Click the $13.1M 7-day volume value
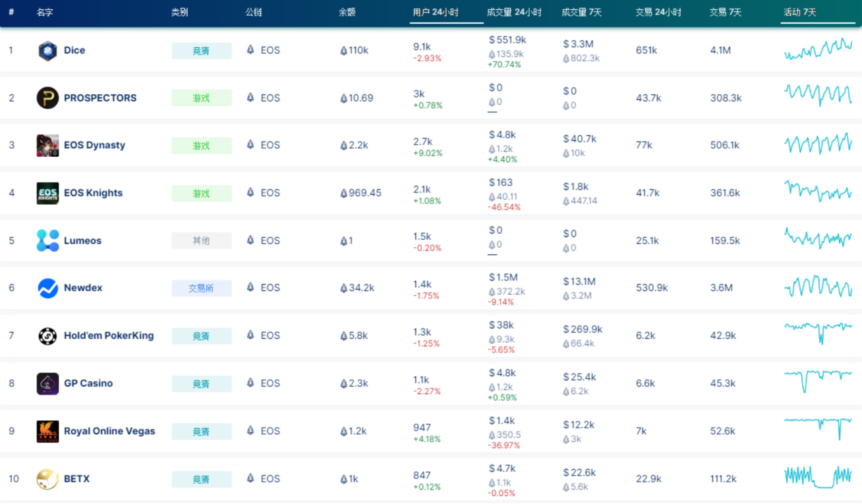Image resolution: width=862 pixels, height=504 pixels. coord(580,281)
